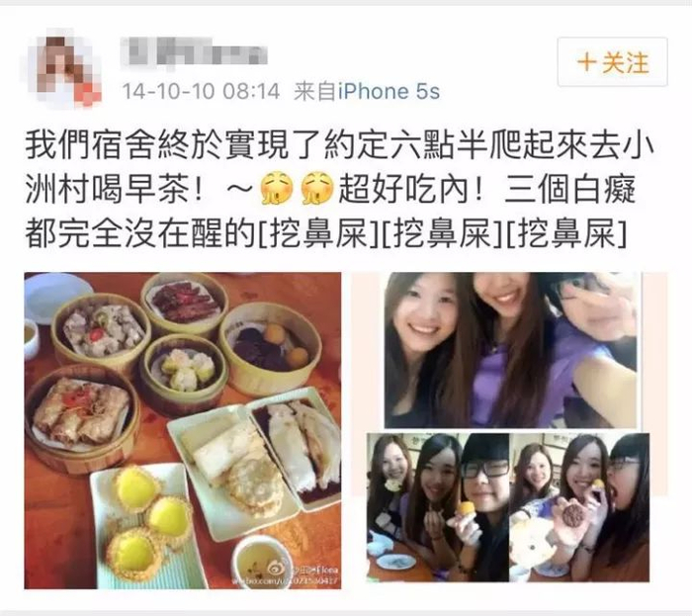Click the 14-10-10 08:14 timestamp

coord(201,92)
